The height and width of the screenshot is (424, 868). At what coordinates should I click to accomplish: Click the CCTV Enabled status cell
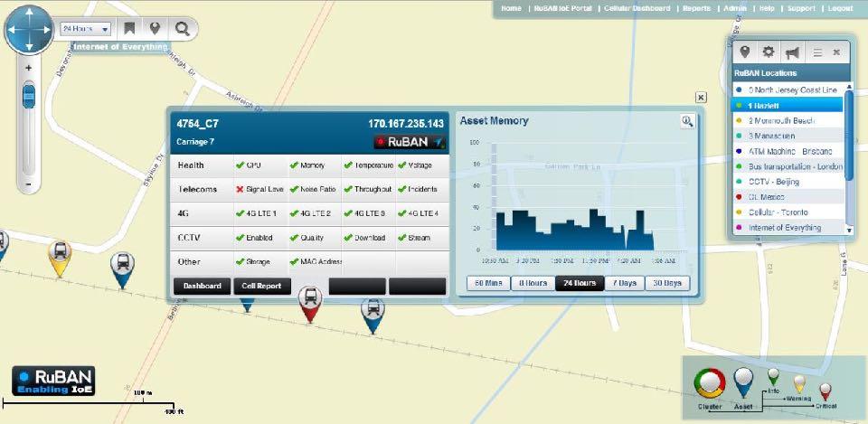[x=260, y=238]
